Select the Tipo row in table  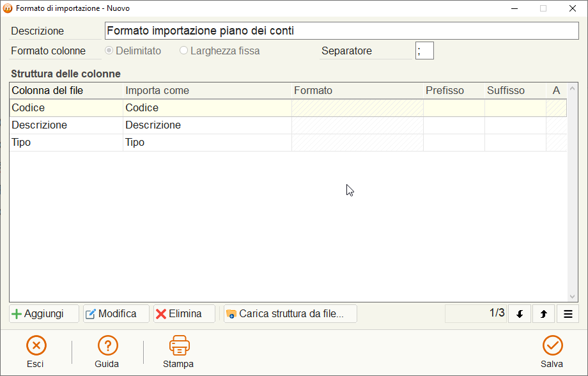(x=288, y=143)
